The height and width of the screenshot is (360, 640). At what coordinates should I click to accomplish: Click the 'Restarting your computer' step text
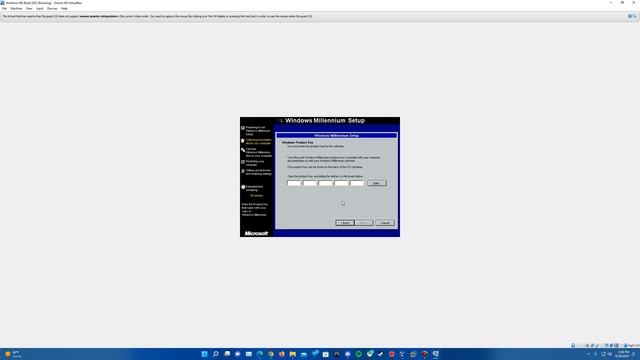click(x=255, y=163)
